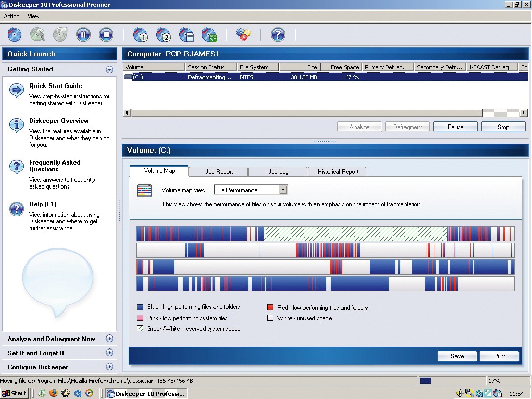Click the volume list horizontal scrollbar thumb

[x=307, y=113]
